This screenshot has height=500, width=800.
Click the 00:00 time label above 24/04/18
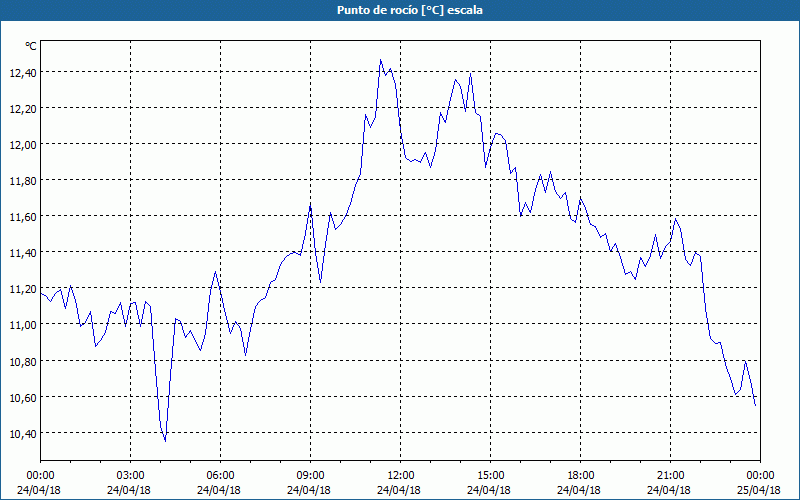point(40,476)
